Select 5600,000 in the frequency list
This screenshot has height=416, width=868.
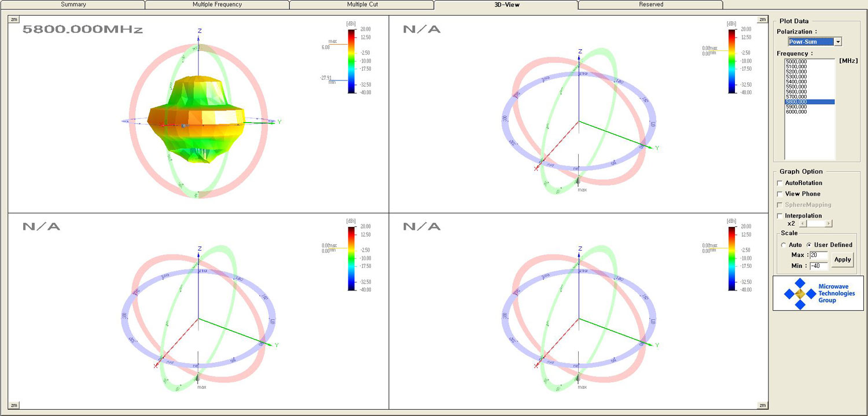point(810,91)
